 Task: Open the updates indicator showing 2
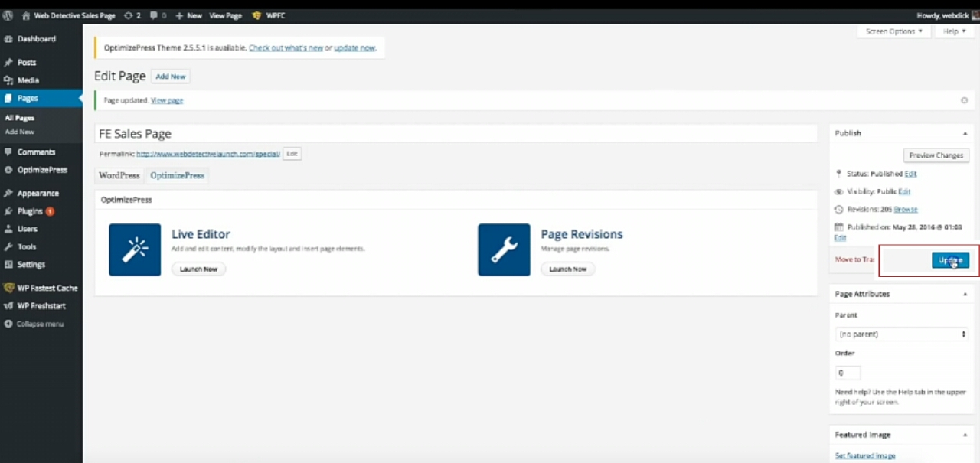tap(132, 15)
